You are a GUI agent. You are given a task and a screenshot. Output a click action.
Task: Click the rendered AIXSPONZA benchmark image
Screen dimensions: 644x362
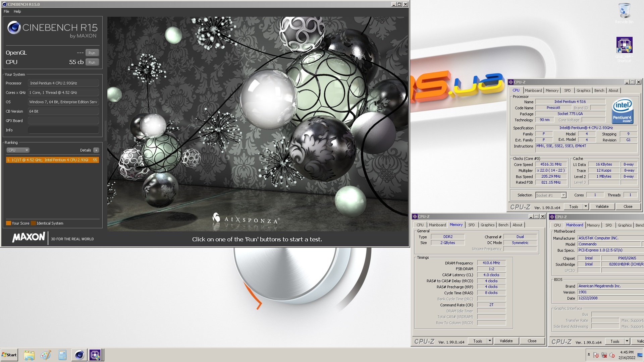pyautogui.click(x=258, y=124)
